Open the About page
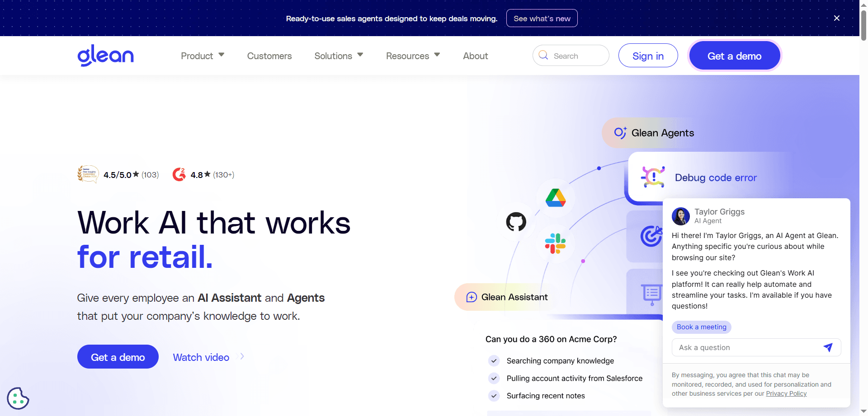This screenshot has width=868, height=416. pos(475,56)
